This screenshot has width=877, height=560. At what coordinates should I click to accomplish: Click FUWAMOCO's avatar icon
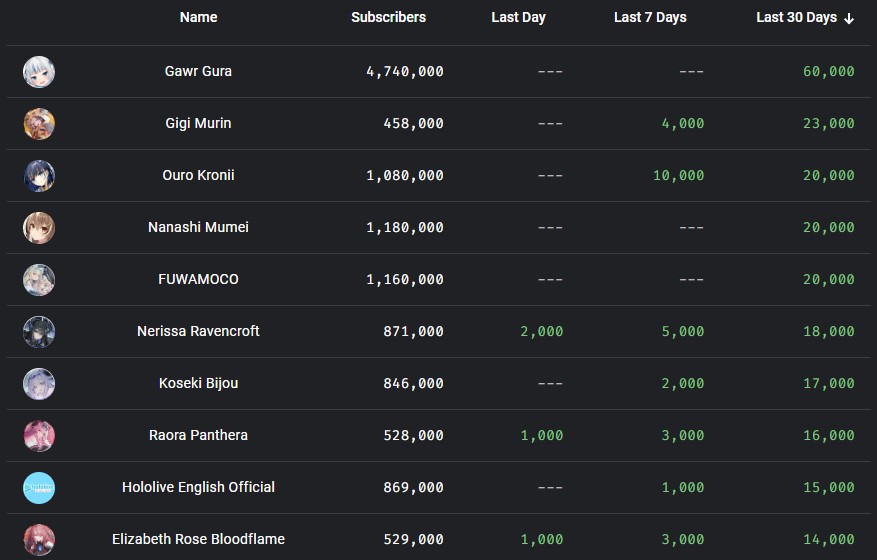tap(39, 280)
